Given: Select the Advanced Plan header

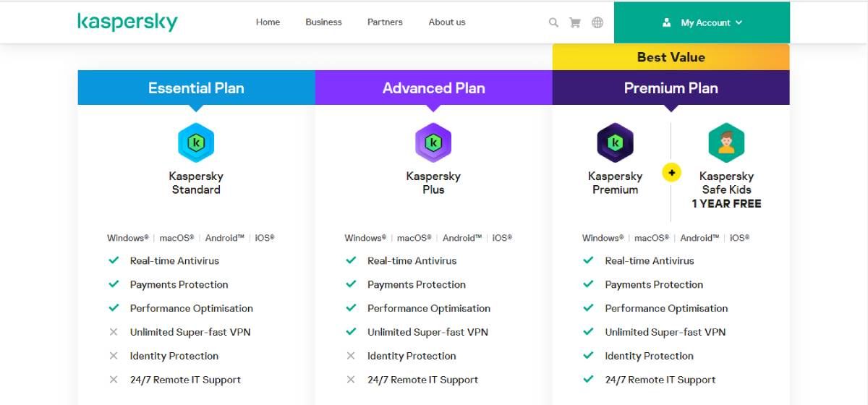Looking at the screenshot, I should coord(433,88).
